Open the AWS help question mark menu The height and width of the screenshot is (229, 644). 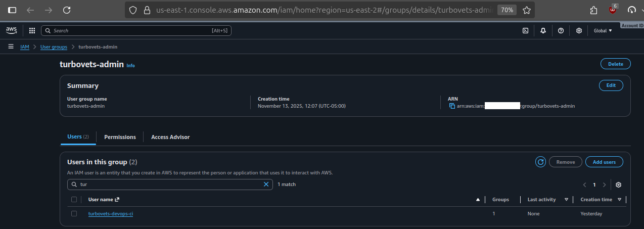(x=561, y=31)
